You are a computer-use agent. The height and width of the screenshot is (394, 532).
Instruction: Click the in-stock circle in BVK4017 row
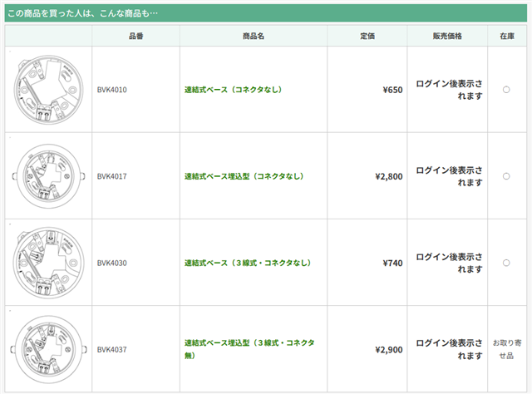coord(506,176)
